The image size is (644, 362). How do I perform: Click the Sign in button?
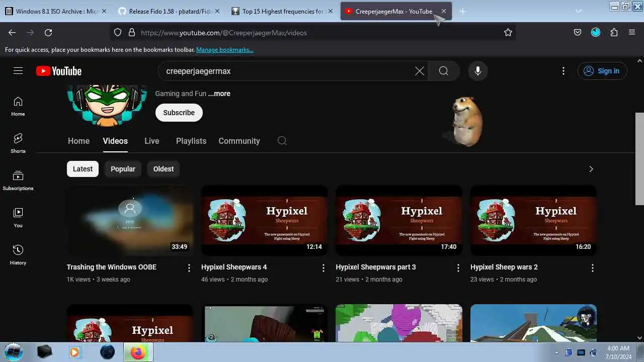tap(602, 71)
